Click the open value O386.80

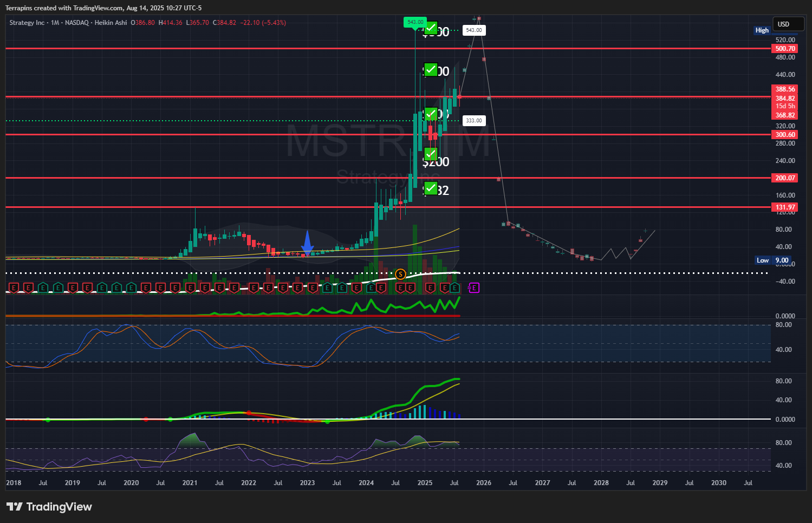(x=142, y=23)
